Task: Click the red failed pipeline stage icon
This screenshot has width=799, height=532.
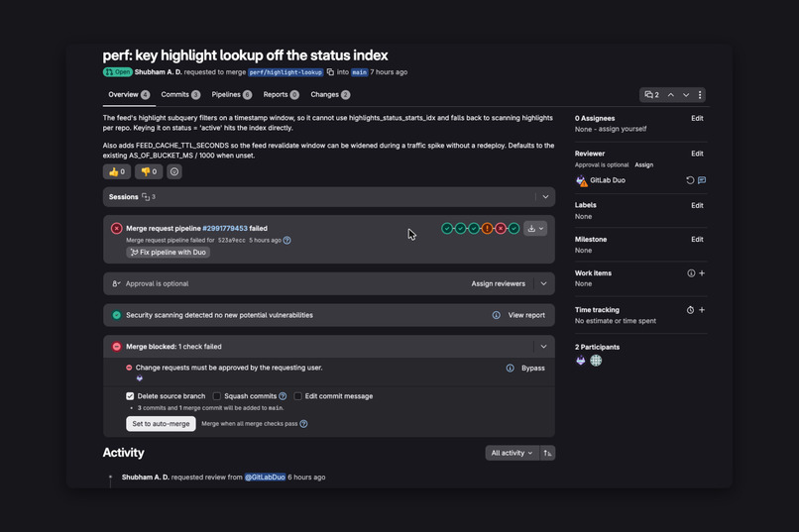Action: point(501,229)
